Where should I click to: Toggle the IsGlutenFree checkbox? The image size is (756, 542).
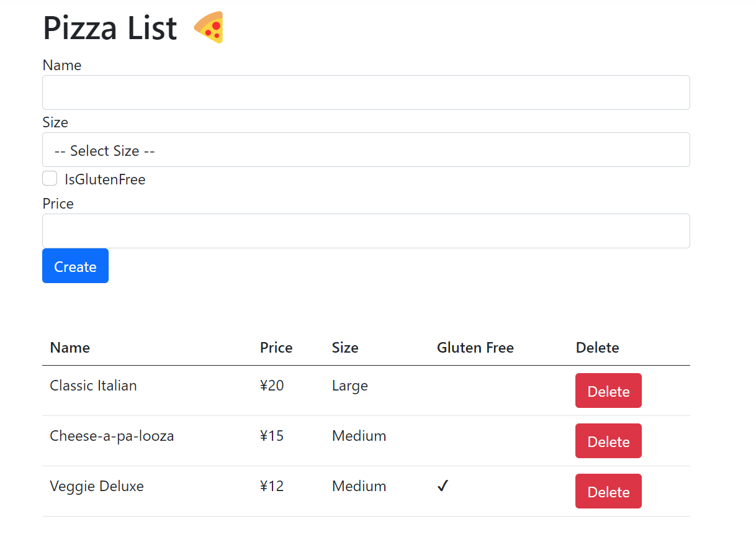pyautogui.click(x=50, y=179)
